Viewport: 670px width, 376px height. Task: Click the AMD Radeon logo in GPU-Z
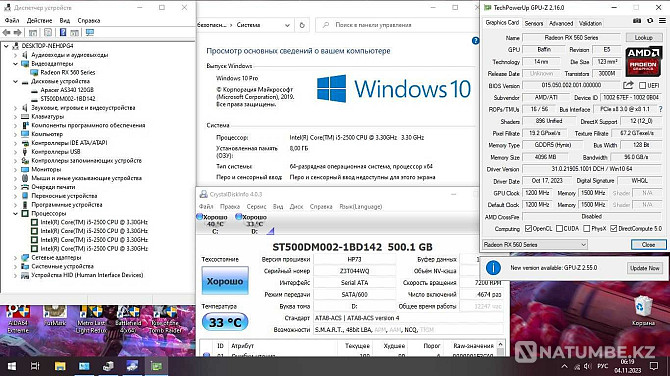[643, 62]
